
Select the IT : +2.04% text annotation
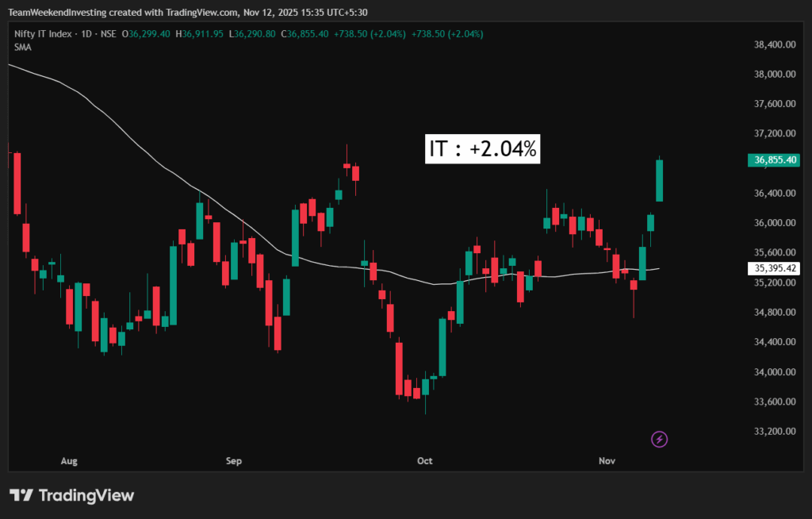click(483, 148)
